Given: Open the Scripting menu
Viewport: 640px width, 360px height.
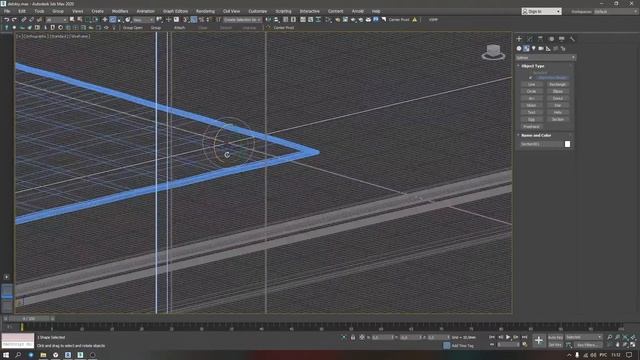Looking at the screenshot, I should tap(283, 11).
